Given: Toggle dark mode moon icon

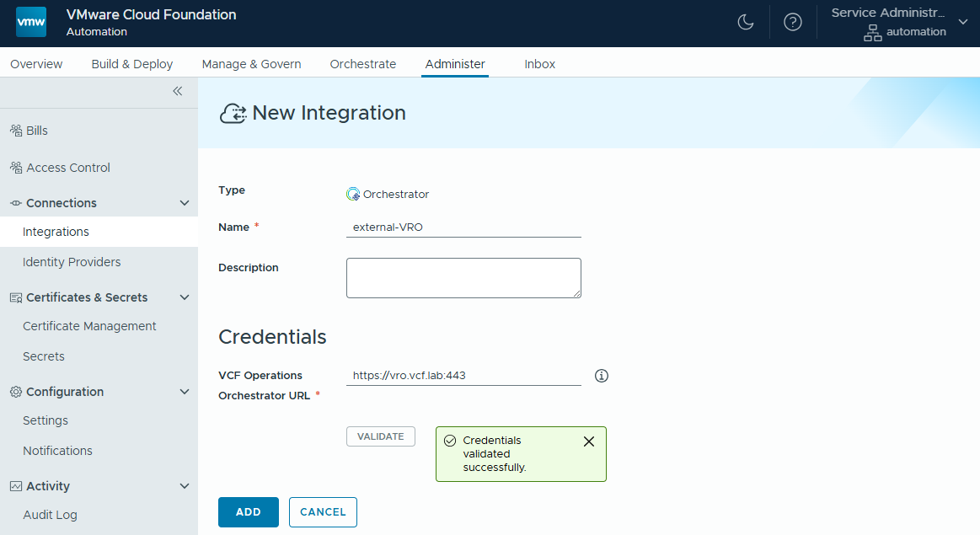Looking at the screenshot, I should pyautogui.click(x=746, y=23).
